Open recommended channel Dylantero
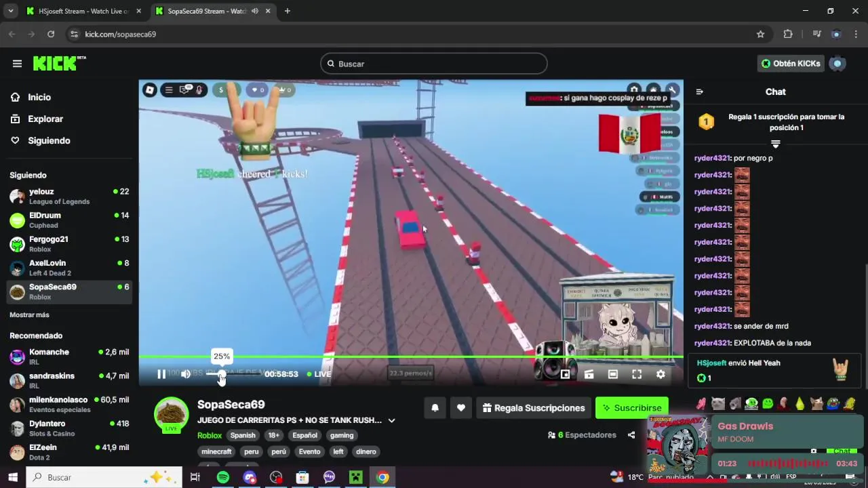 [68, 428]
